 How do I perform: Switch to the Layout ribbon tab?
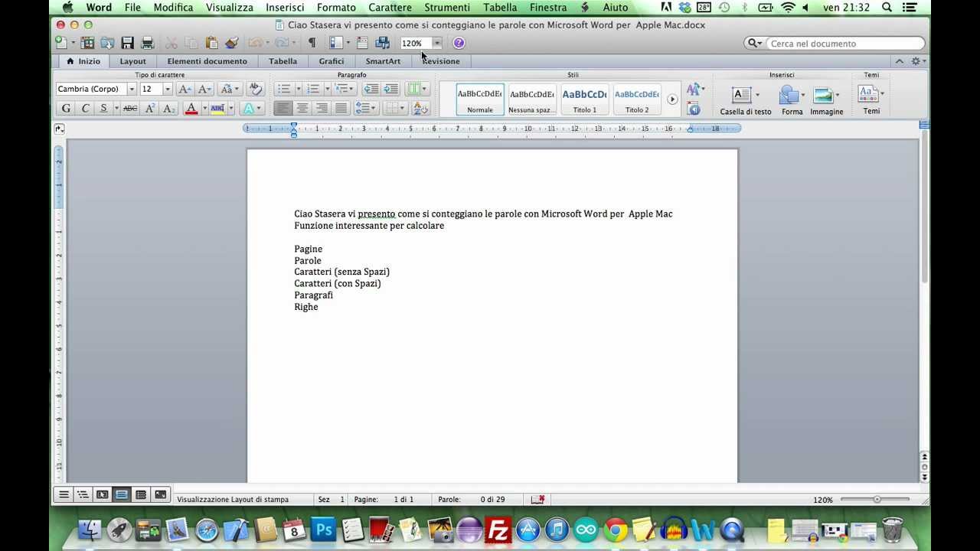click(132, 61)
